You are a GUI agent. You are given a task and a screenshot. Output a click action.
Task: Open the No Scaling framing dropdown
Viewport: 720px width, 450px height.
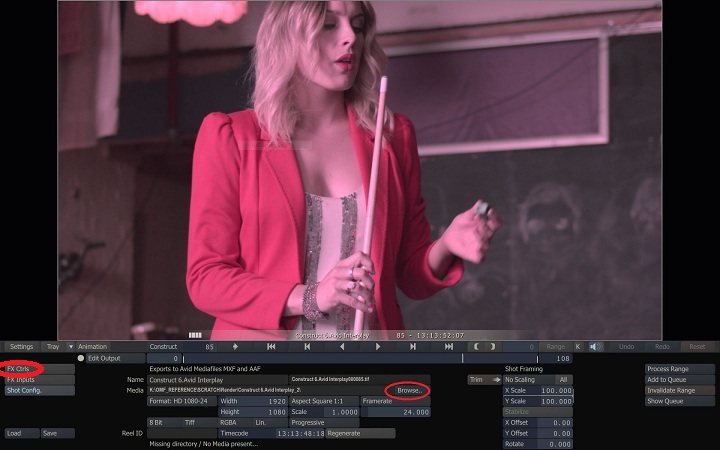[529, 380]
